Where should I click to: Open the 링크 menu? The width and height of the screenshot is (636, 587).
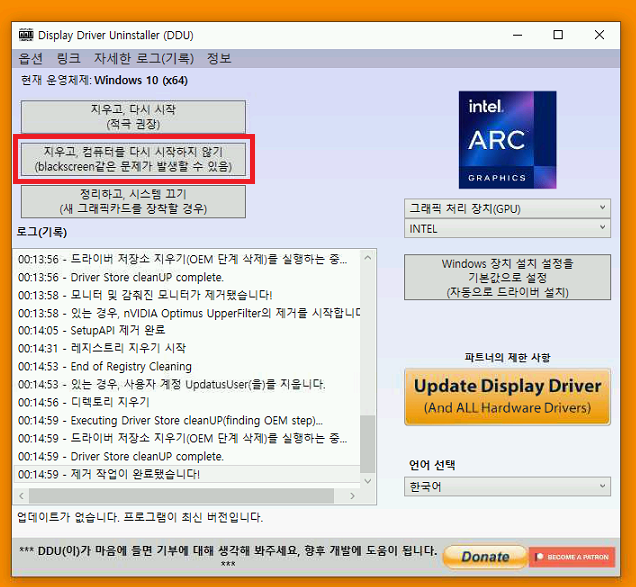click(x=68, y=58)
